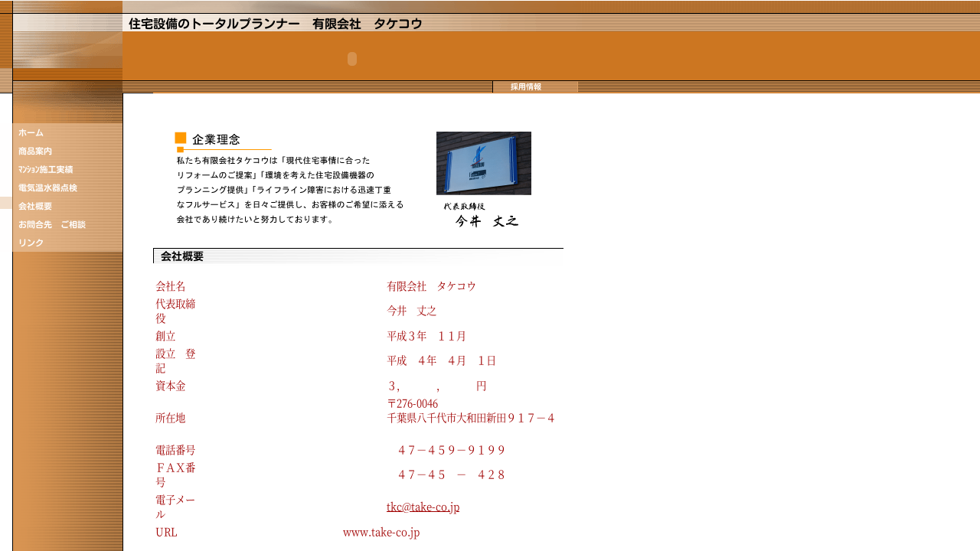Viewport: 980px width, 551px height.
Task: Open the company sign photo
Action: [483, 163]
